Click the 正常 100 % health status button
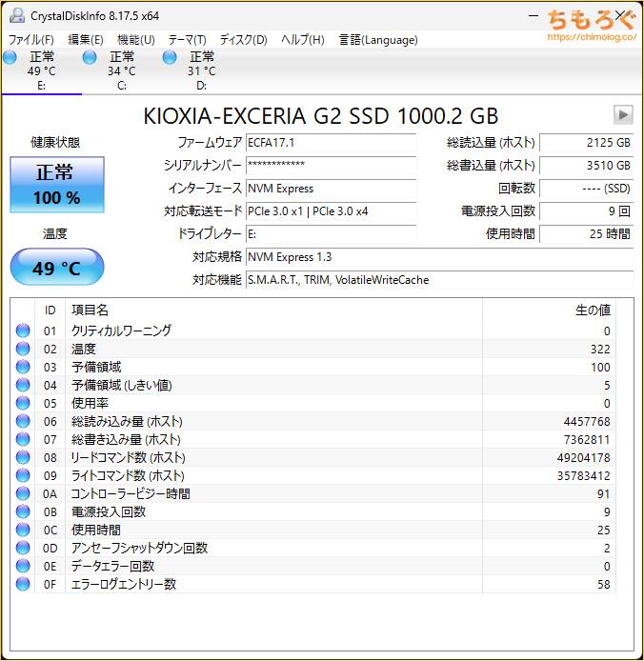 tap(57, 185)
